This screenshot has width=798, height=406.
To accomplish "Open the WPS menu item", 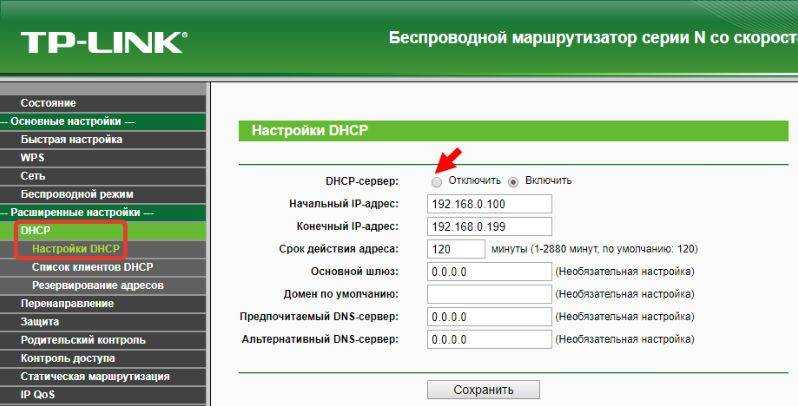I will pyautogui.click(x=103, y=158).
